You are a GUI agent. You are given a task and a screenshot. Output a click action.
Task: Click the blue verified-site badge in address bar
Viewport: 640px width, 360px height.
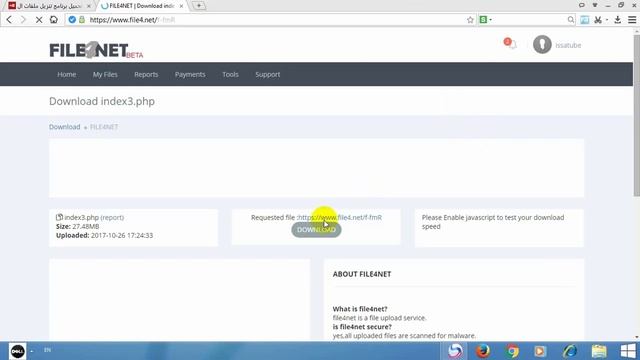click(x=72, y=20)
